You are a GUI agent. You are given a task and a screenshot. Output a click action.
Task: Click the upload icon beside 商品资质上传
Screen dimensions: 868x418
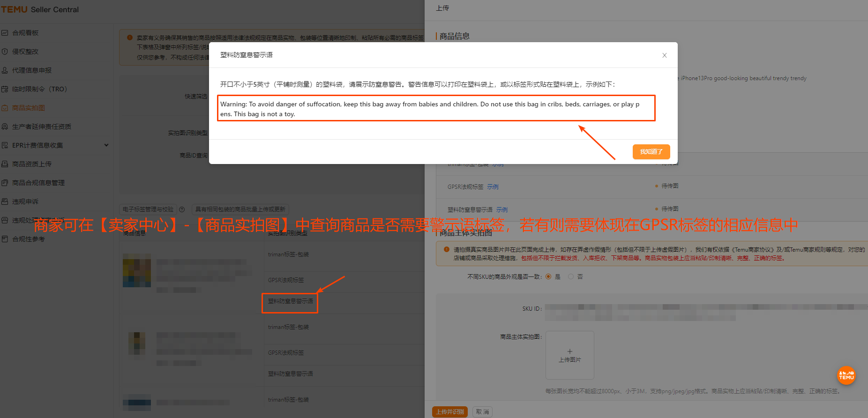point(5,164)
